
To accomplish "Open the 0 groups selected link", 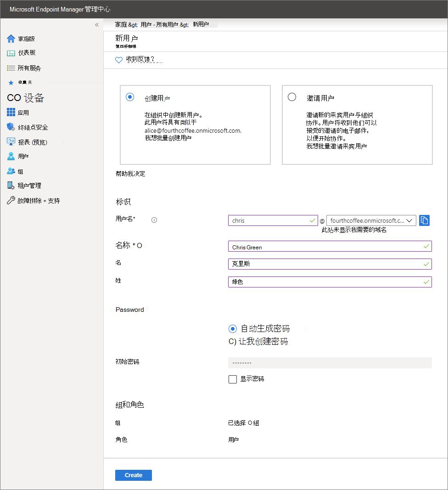I will coord(243,423).
